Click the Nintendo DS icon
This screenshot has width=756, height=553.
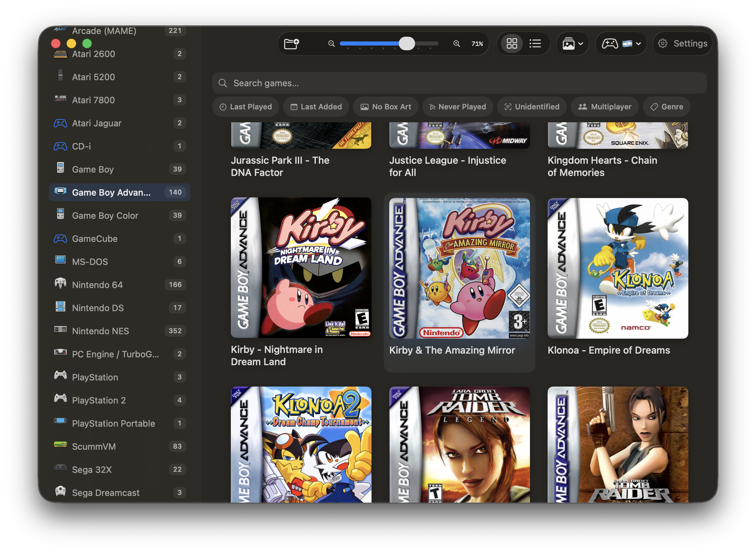point(61,306)
